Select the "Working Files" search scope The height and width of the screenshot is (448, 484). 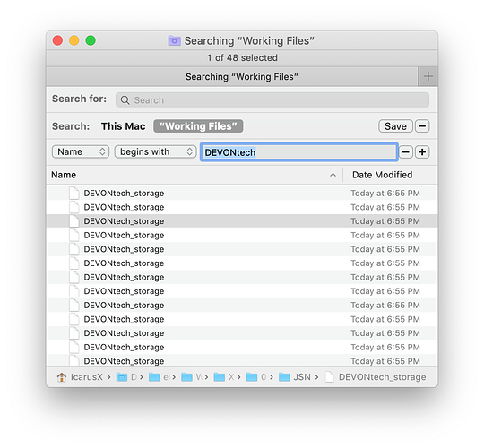pyautogui.click(x=198, y=125)
